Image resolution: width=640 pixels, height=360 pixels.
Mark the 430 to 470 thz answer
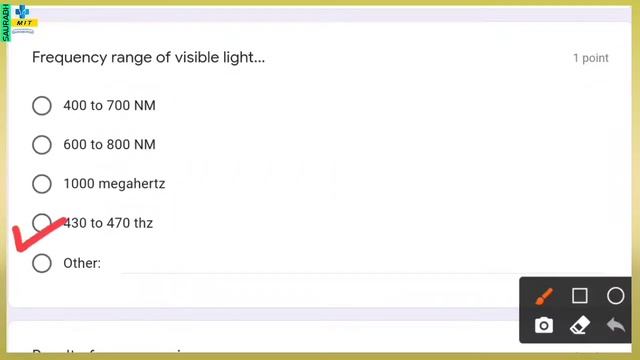pyautogui.click(x=42, y=223)
